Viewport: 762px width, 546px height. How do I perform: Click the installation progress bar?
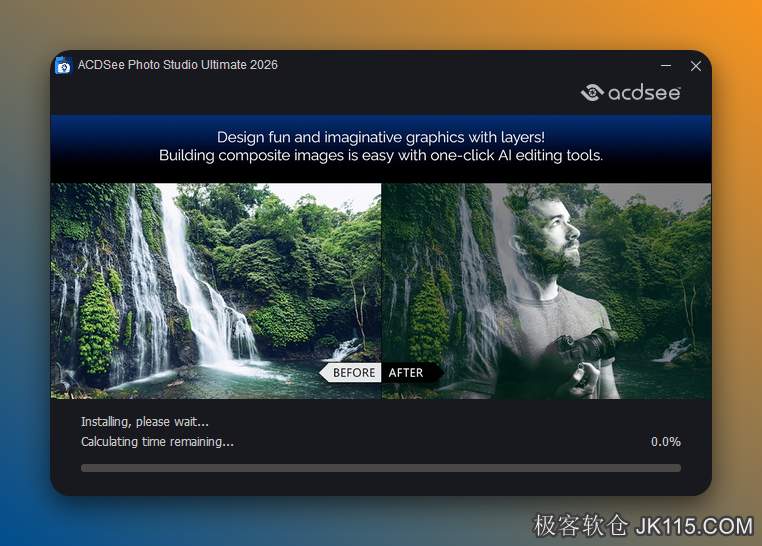coord(381,468)
